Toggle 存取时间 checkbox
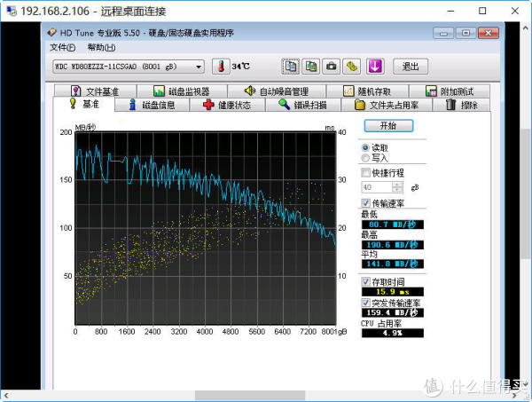The height and width of the screenshot is (402, 532). pyautogui.click(x=365, y=281)
